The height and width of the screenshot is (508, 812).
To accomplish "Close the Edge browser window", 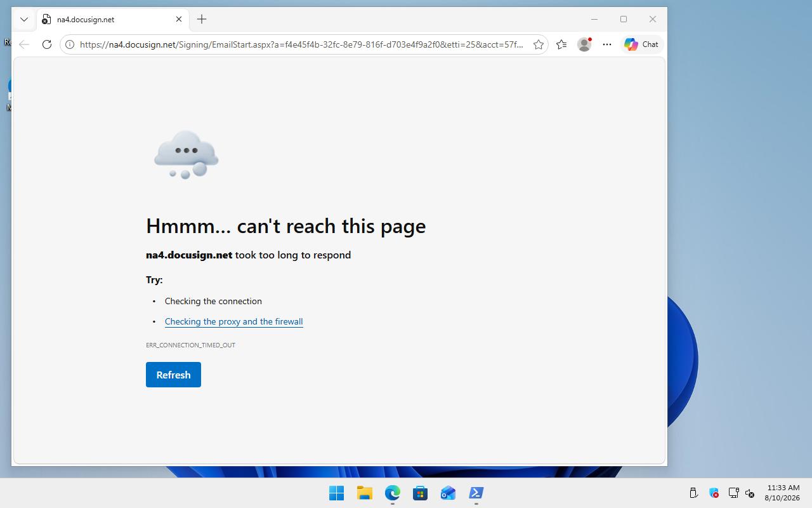I will [x=653, y=19].
